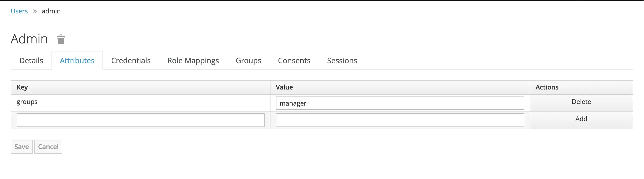Cancel the attribute edits
The height and width of the screenshot is (179, 644).
pos(48,147)
